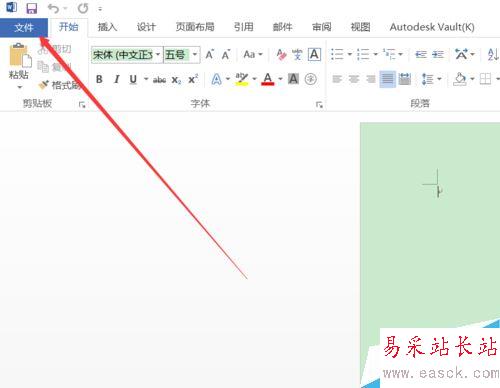
Task: Toggle Character Shading (gray A) icon
Action: pos(293,79)
